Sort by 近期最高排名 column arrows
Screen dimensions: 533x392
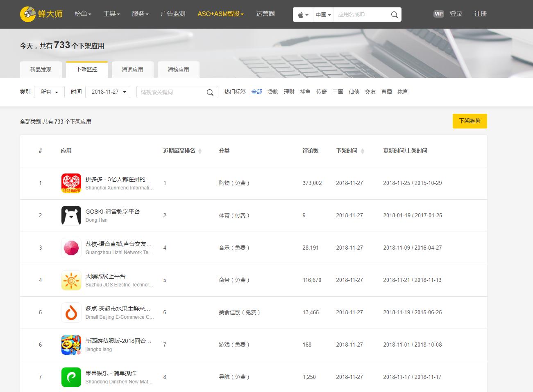(200, 151)
